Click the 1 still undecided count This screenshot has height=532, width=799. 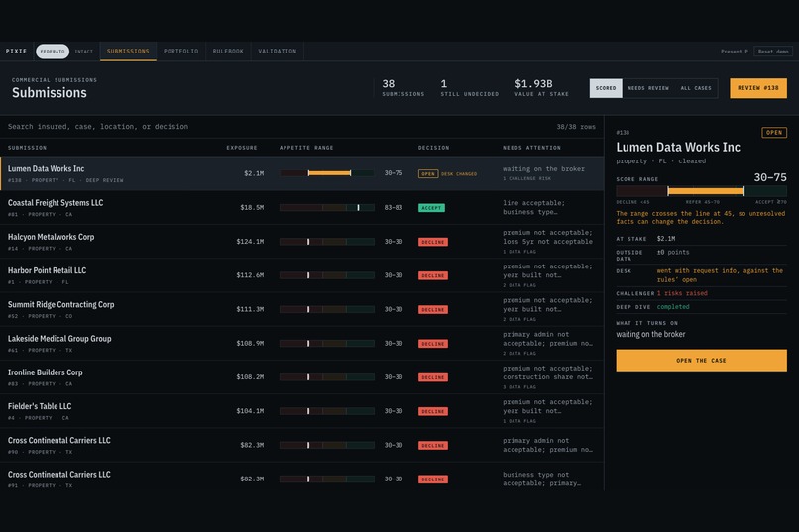pyautogui.click(x=443, y=84)
